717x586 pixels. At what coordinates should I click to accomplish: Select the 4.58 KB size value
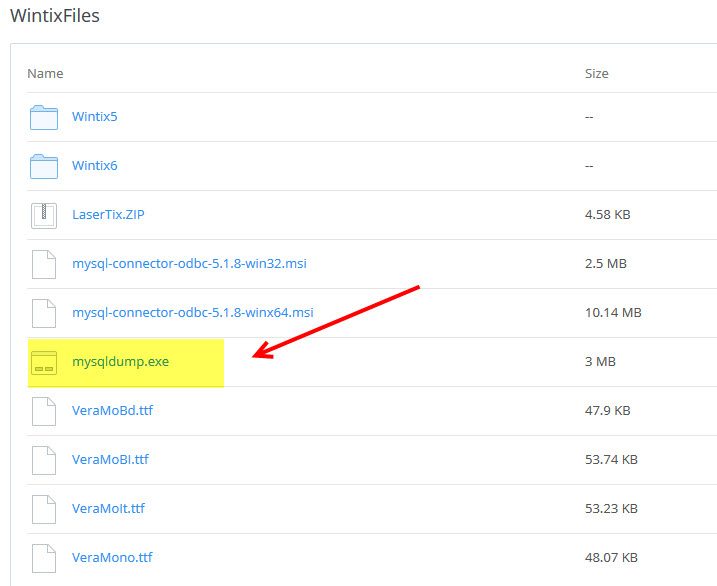608,214
